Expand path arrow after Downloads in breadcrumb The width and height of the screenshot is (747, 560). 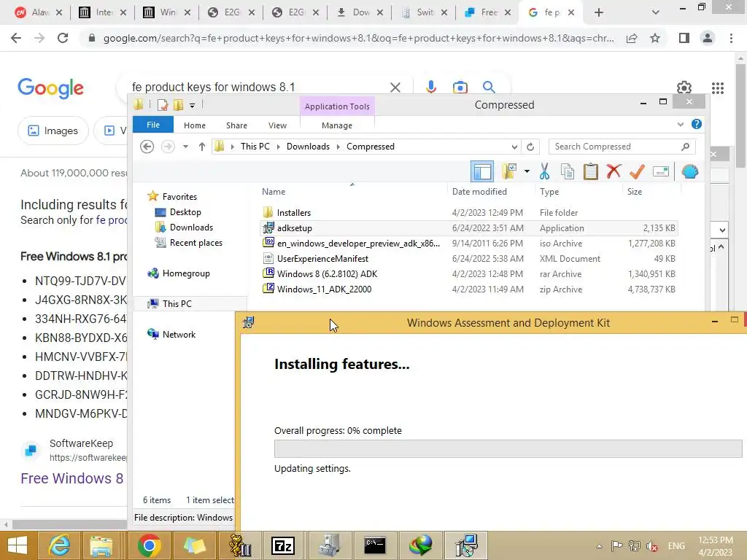pyautogui.click(x=338, y=147)
